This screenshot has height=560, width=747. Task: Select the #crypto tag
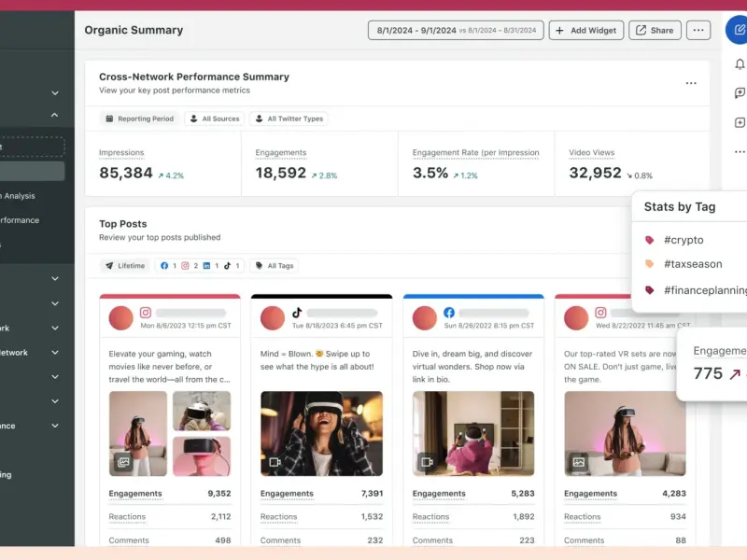pos(684,240)
